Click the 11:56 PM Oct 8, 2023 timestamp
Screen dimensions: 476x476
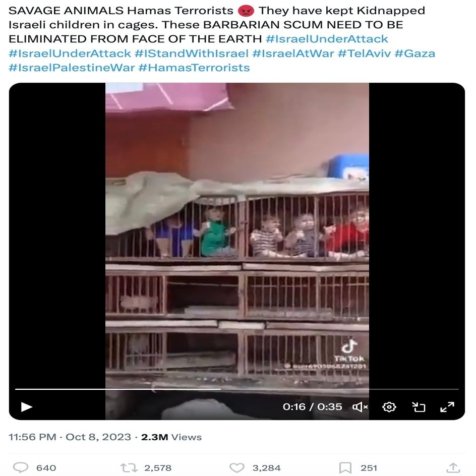(x=70, y=437)
